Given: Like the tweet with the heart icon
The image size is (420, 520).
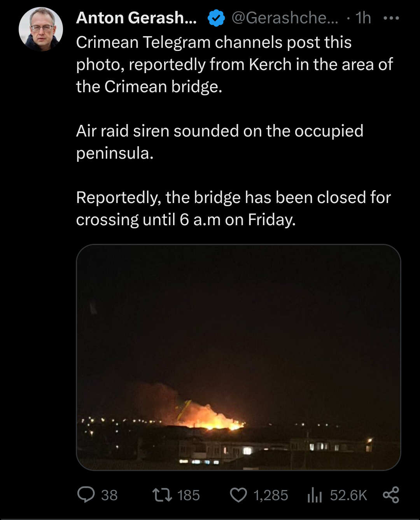Looking at the screenshot, I should tap(238, 495).
